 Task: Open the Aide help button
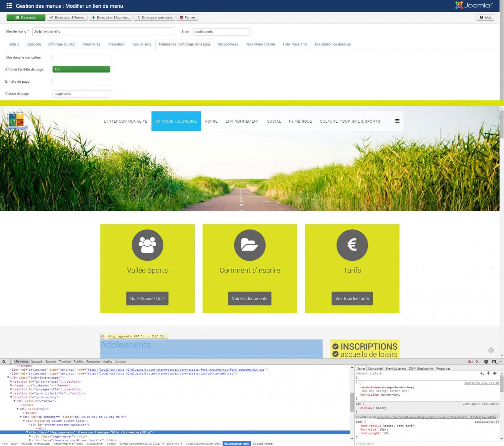[485, 17]
